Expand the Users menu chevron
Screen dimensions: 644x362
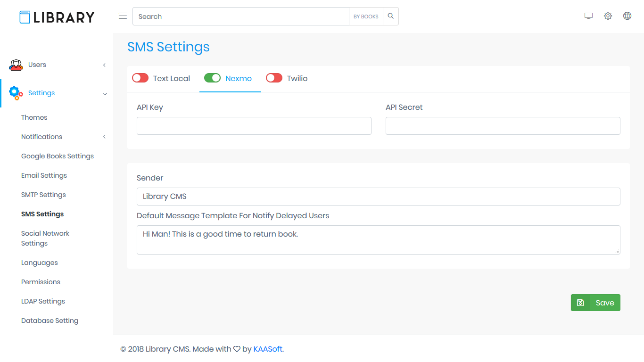(104, 65)
